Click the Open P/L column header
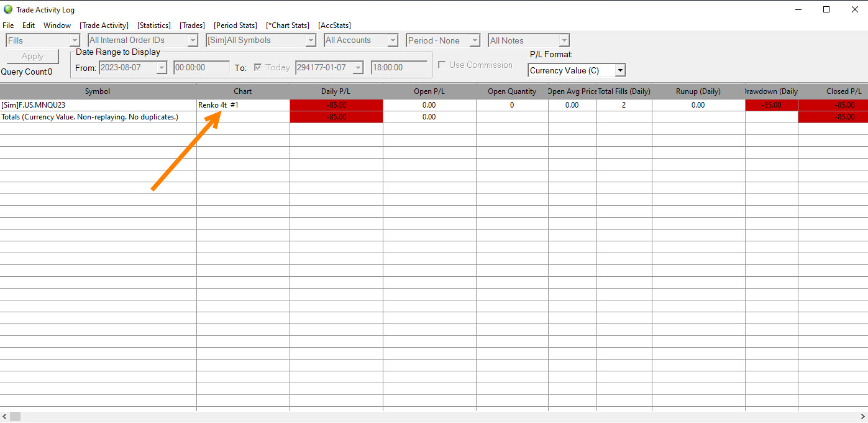Image resolution: width=868 pixels, height=423 pixels. pyautogui.click(x=429, y=91)
